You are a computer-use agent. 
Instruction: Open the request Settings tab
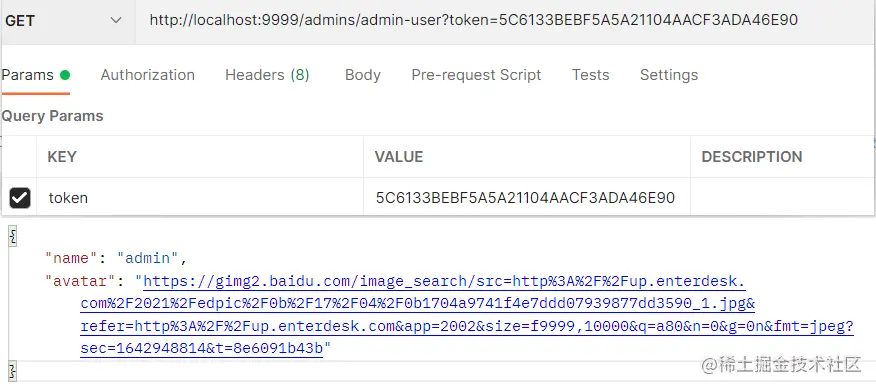669,75
